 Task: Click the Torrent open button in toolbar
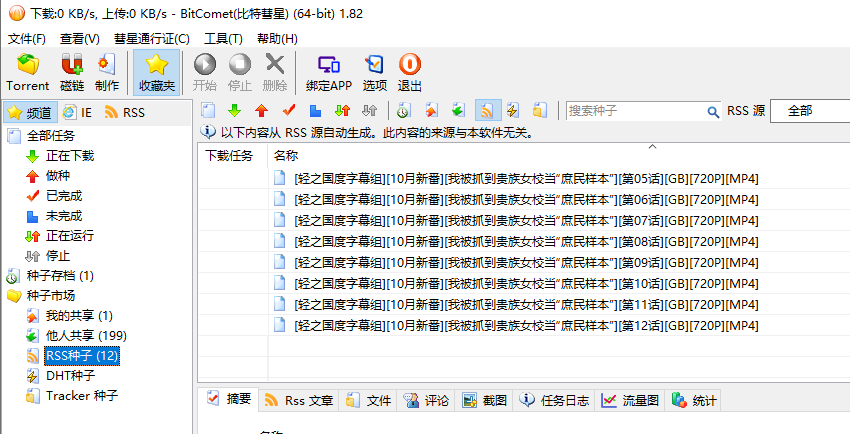(27, 73)
